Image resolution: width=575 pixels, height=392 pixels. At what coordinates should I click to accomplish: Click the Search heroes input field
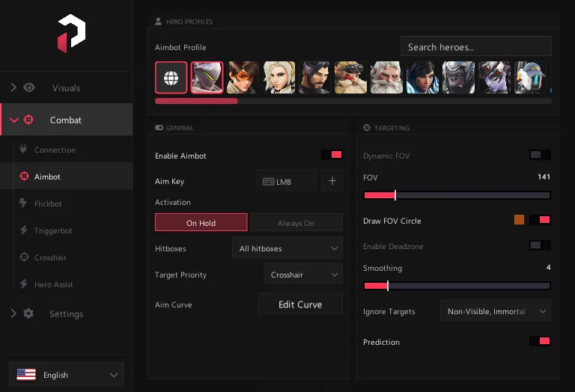click(x=476, y=46)
